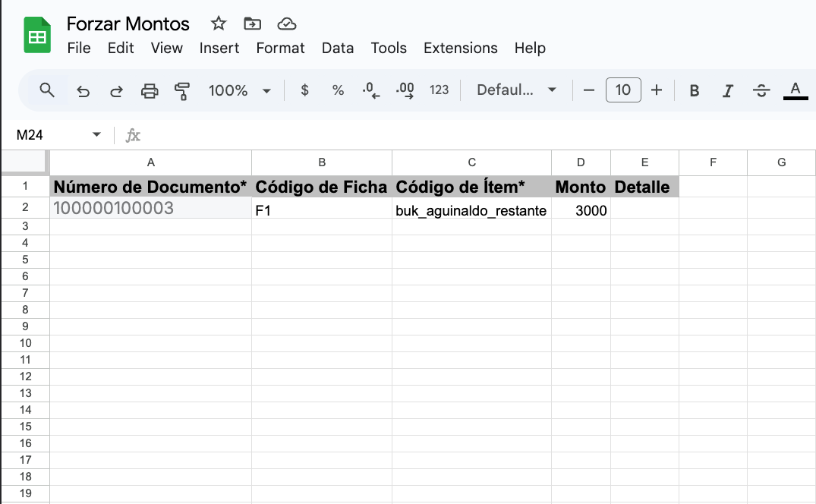The width and height of the screenshot is (816, 504).
Task: Open the Data menu
Action: [337, 48]
